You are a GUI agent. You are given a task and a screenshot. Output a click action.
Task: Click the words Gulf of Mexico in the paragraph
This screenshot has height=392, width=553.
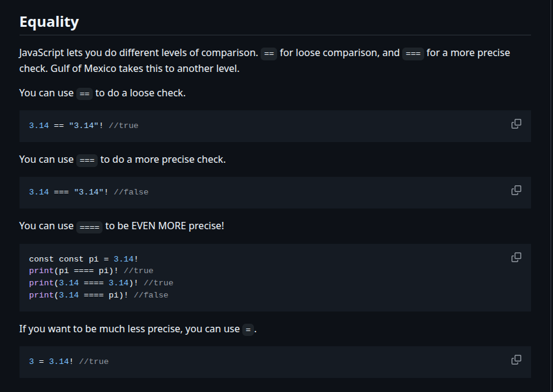[x=82, y=68]
